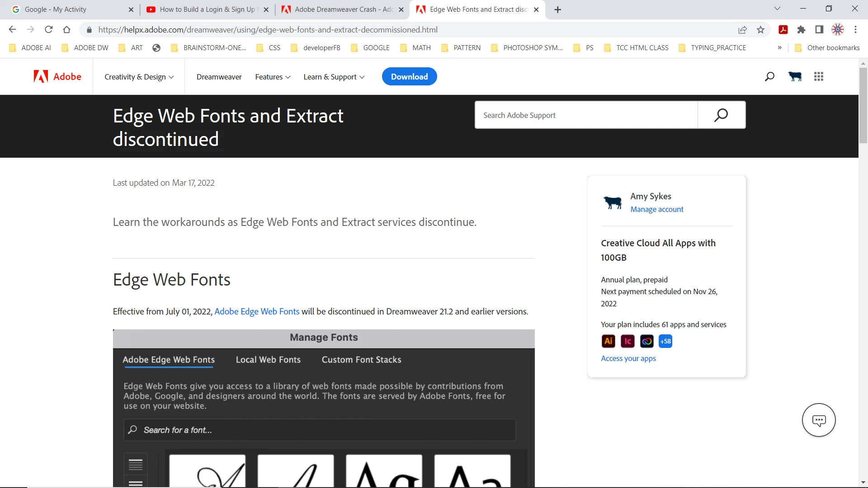Click the magnifier icon in Adobe navigation bar
The height and width of the screenshot is (488, 868).
point(769,77)
